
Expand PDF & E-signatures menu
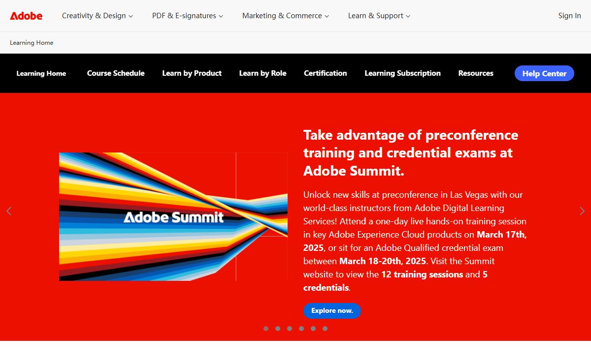coord(188,16)
